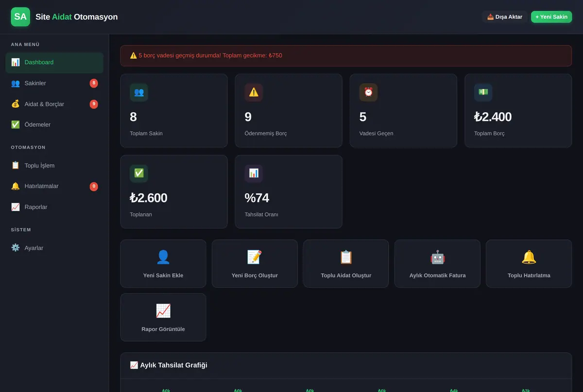583x392 pixels.
Task: Click the Yeni Borç Oluştur quick action
Action: coord(255,264)
